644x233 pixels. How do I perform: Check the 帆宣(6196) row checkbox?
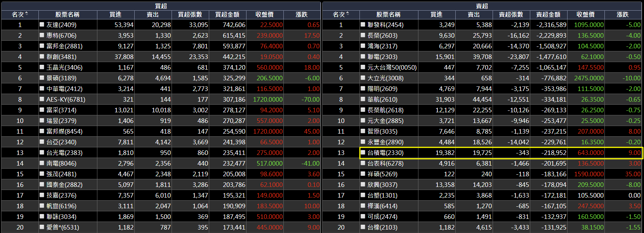42,206
